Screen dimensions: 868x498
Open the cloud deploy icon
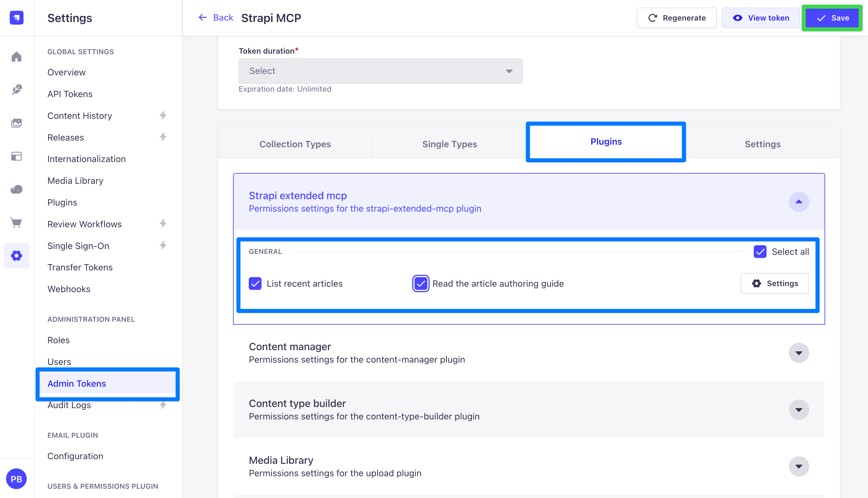pyautogui.click(x=17, y=189)
